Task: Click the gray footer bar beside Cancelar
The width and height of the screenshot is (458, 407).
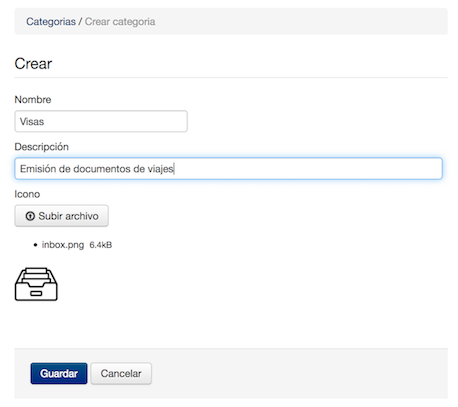Action: 300,373
